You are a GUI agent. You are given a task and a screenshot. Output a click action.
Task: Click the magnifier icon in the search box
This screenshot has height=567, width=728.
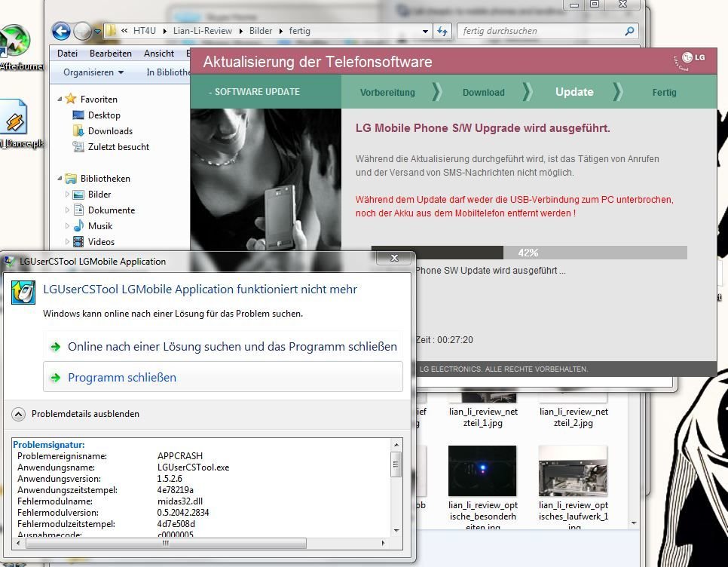click(x=629, y=31)
